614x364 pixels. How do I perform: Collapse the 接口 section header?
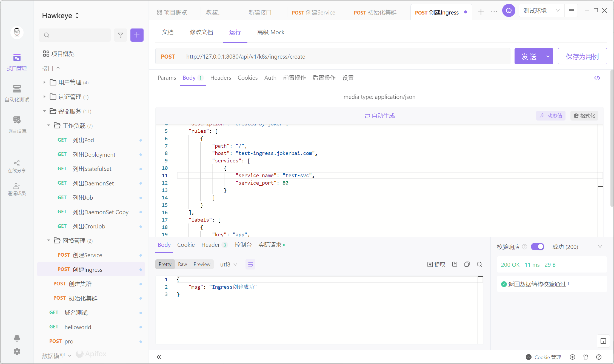pos(51,68)
